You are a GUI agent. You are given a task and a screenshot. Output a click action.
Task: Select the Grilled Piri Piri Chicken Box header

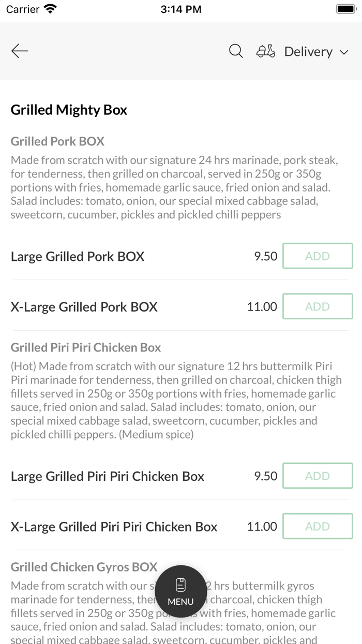(x=86, y=347)
